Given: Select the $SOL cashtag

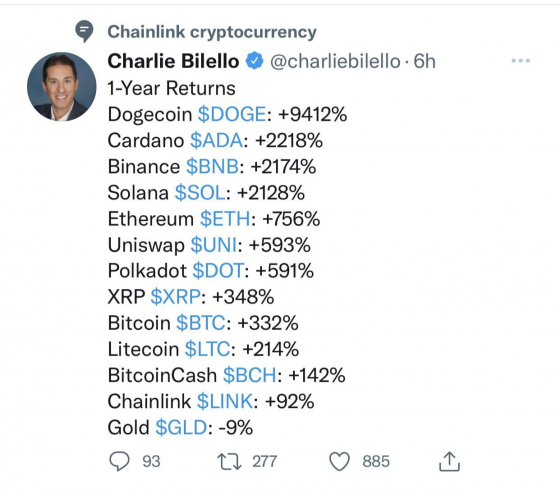Looking at the screenshot, I should [200, 192].
